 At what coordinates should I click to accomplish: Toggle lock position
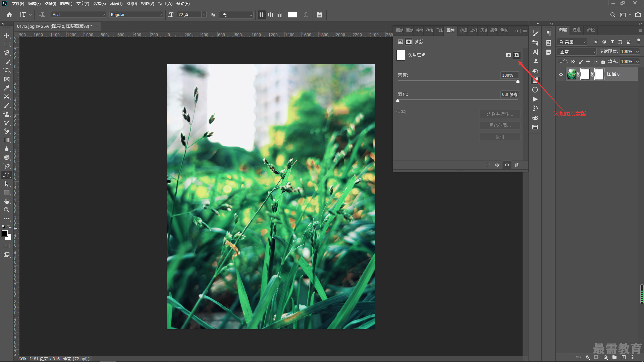tap(588, 62)
